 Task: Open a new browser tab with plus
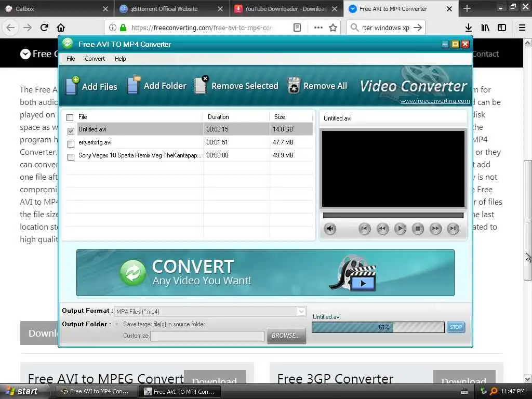click(467, 8)
